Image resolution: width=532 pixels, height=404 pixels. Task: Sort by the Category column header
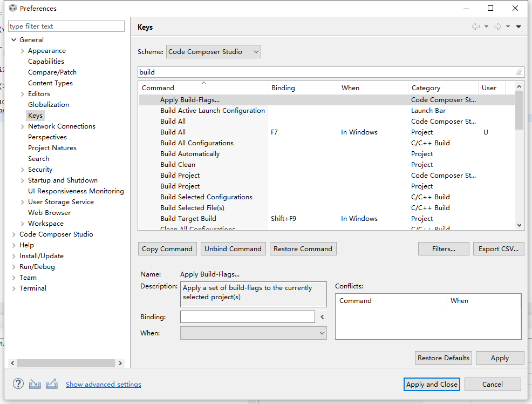[443, 87]
